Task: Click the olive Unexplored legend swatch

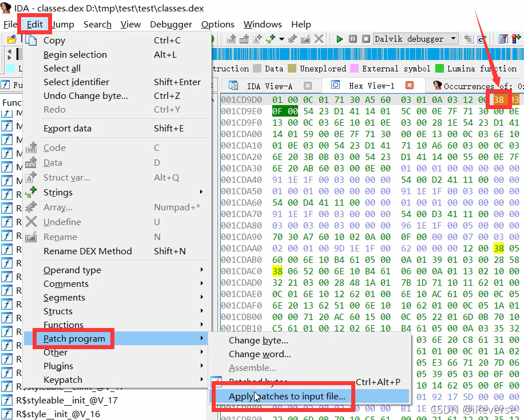Action: pyautogui.click(x=292, y=69)
